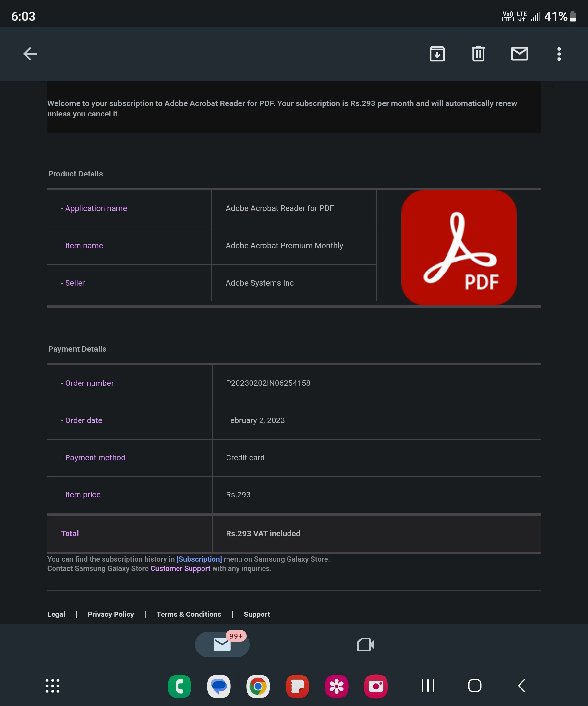
Task: Tap the battery 41% status indicator
Action: [560, 16]
